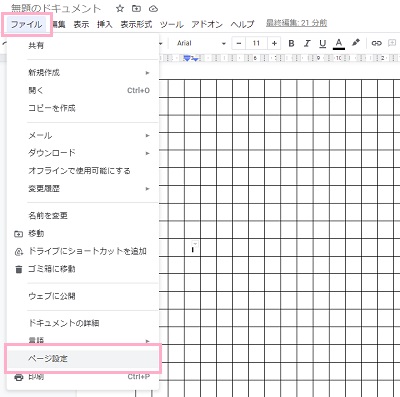Viewport: 400px width, 397px height.
Task: Select 共有 in the file menu
Action: pos(83,46)
